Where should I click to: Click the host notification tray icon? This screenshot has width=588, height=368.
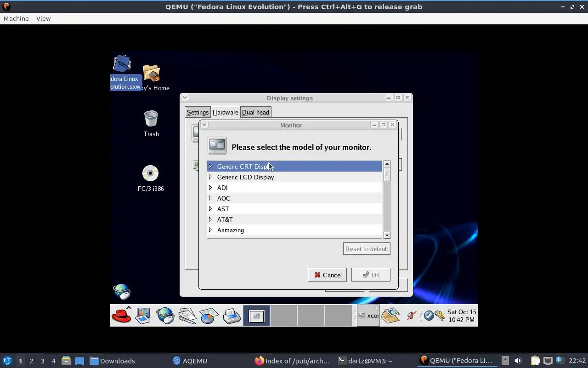(x=560, y=360)
